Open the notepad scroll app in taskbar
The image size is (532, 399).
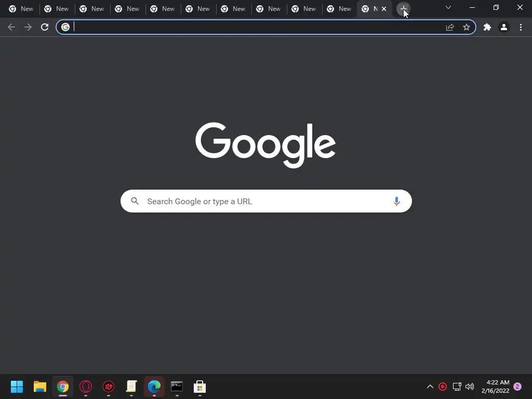[131, 387]
